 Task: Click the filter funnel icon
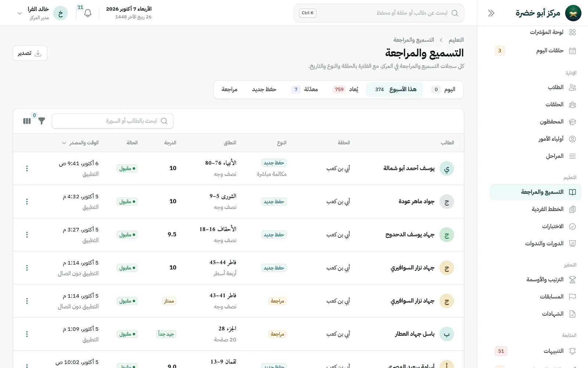(42, 121)
